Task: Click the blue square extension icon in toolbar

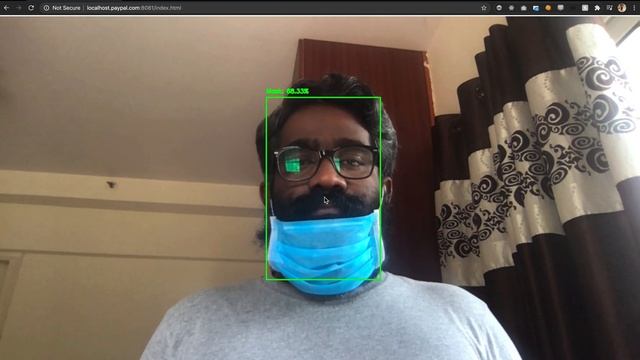Action: click(536, 8)
